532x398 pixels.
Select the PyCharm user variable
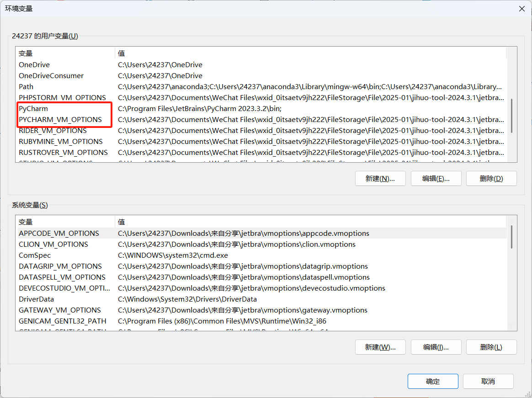[x=34, y=108]
